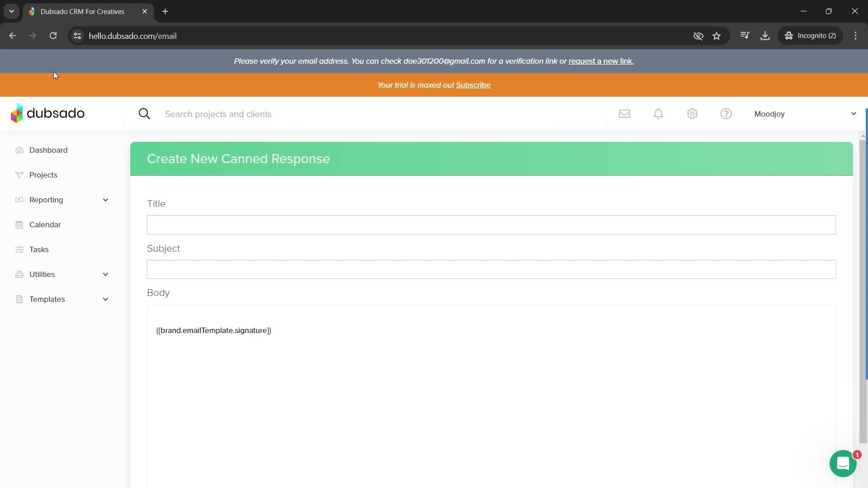Image resolution: width=868 pixels, height=488 pixels.
Task: Click the signature placeholder text in body
Action: click(213, 330)
